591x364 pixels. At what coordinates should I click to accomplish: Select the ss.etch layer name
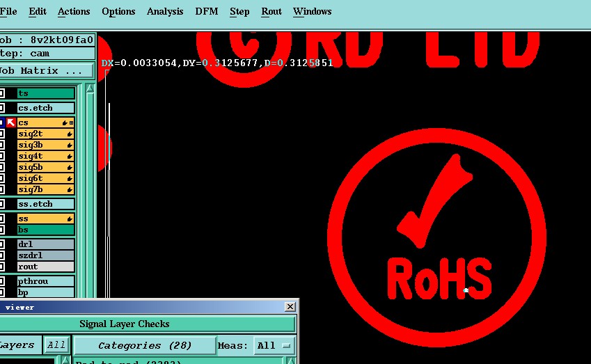pos(46,204)
